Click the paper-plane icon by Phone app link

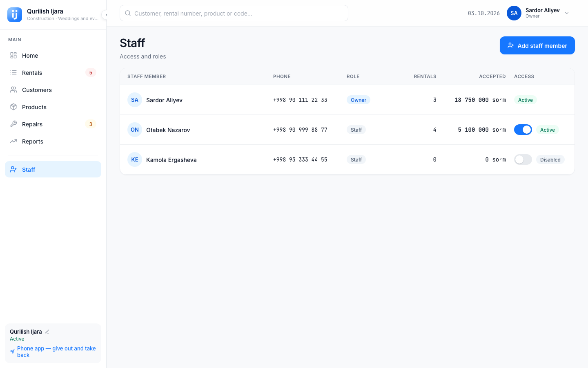point(13,352)
